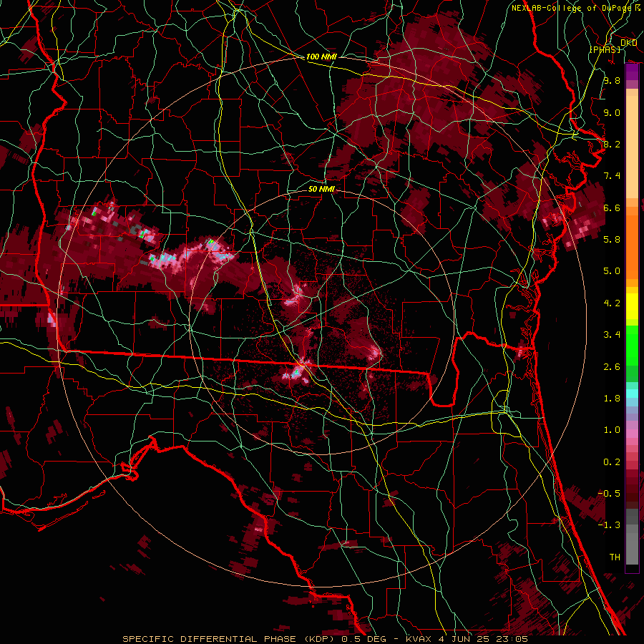Click the TH threshold label
The width and height of the screenshot is (644, 644).
point(615,557)
